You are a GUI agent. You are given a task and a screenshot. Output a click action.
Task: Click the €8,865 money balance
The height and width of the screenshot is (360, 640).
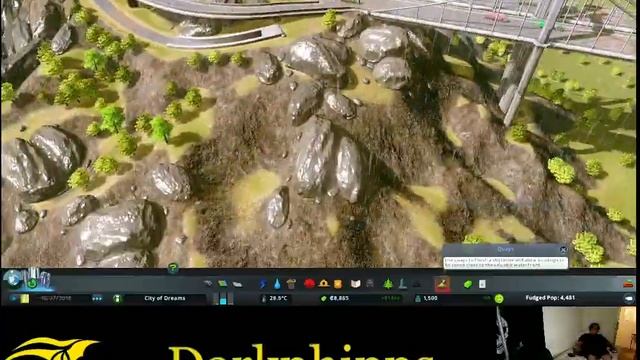tap(339, 299)
